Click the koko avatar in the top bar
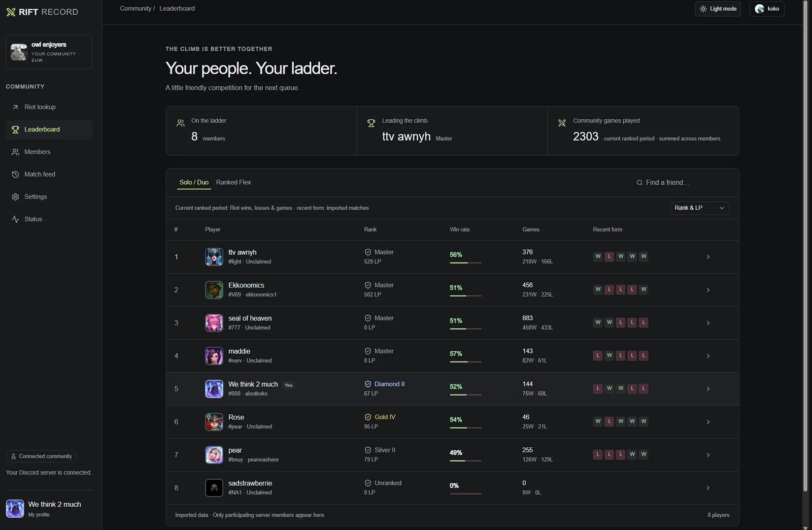 tap(759, 9)
